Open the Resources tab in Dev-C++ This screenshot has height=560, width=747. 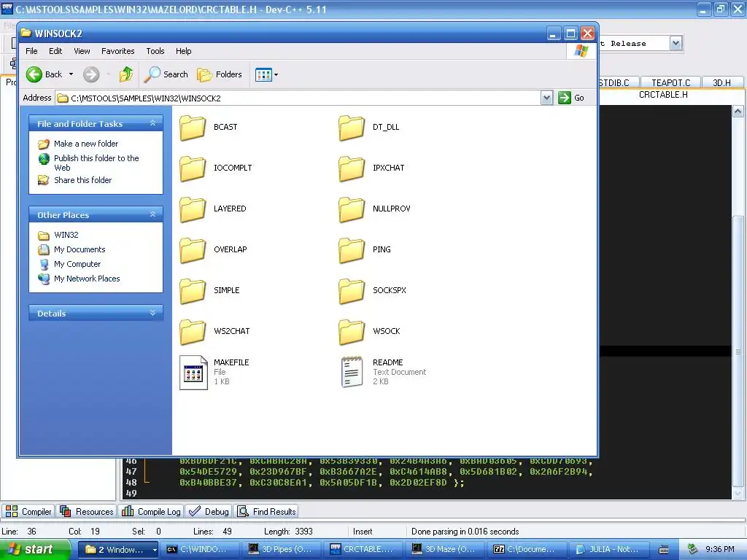(87, 511)
